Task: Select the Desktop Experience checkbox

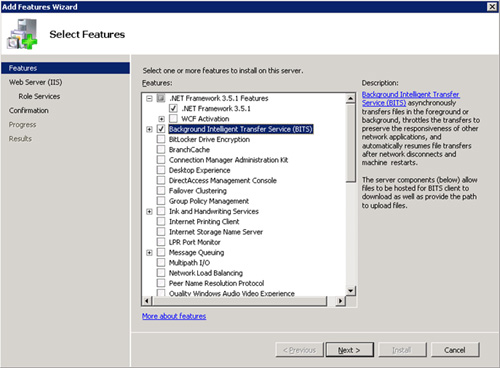Action: click(x=161, y=170)
